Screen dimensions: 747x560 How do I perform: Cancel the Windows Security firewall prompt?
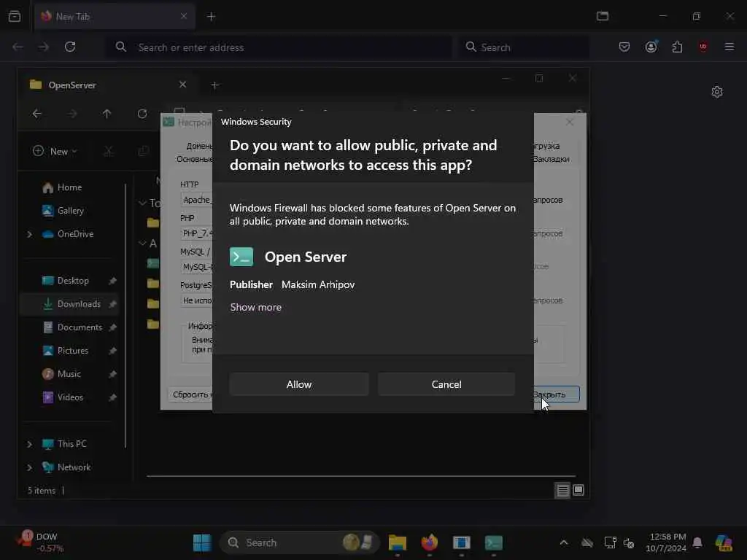446,384
